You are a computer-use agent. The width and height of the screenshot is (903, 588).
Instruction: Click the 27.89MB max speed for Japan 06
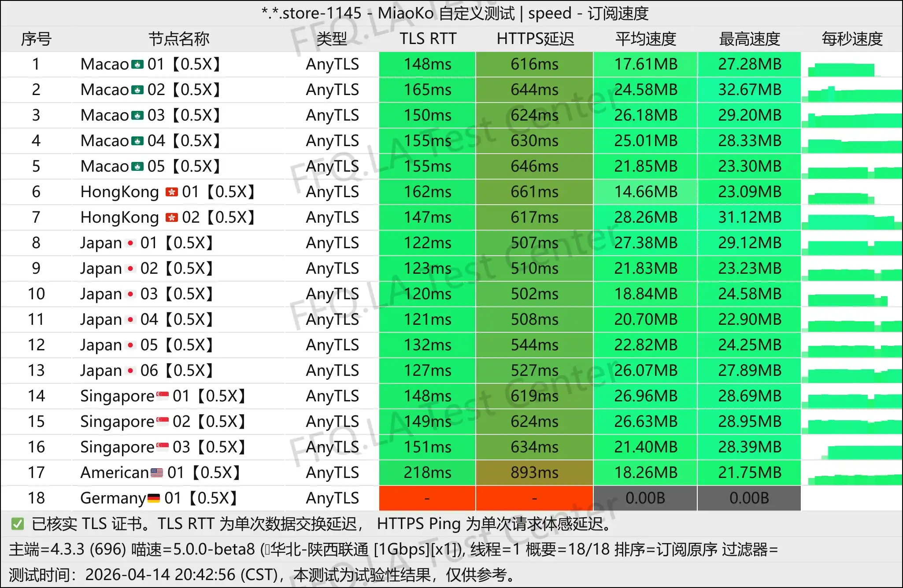click(749, 371)
